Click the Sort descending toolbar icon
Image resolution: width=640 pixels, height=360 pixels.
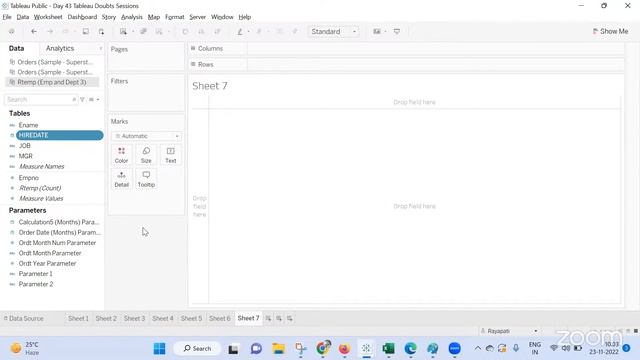[x=217, y=31]
